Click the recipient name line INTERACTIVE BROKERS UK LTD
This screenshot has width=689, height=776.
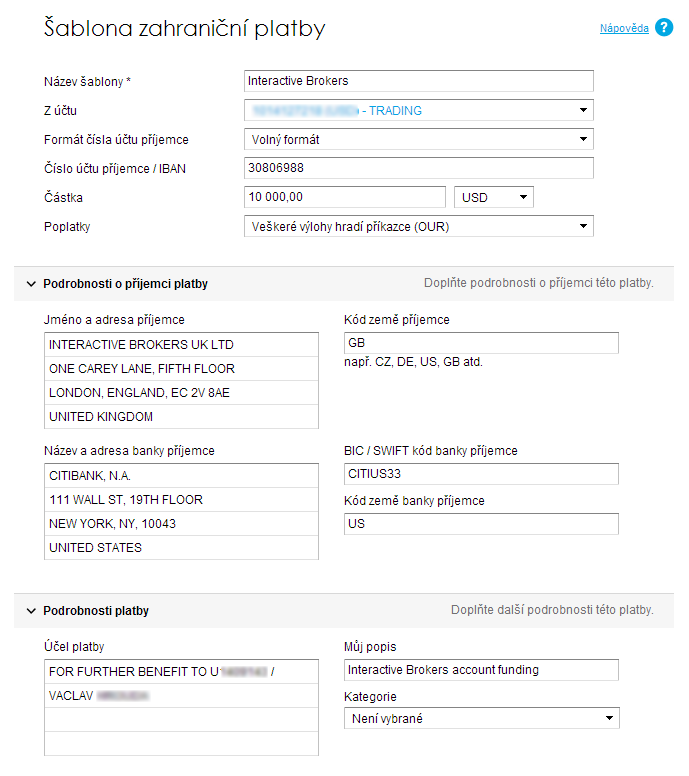(181, 345)
